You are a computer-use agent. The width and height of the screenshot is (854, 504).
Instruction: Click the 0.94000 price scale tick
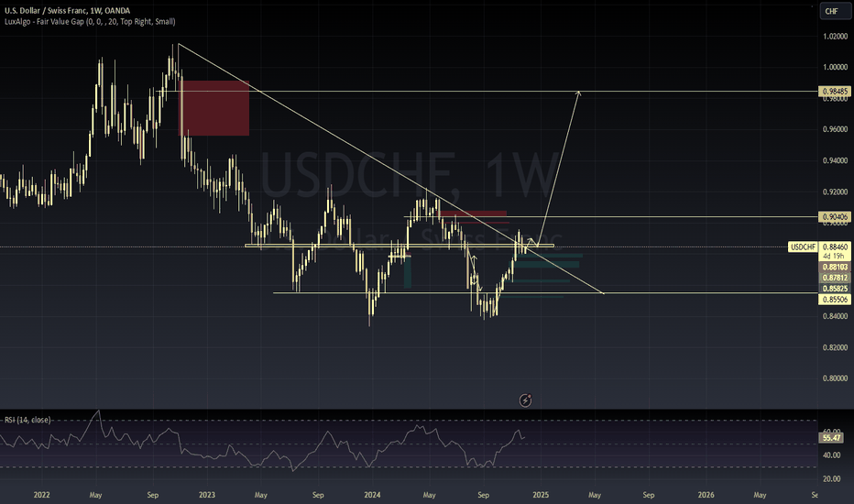836,160
